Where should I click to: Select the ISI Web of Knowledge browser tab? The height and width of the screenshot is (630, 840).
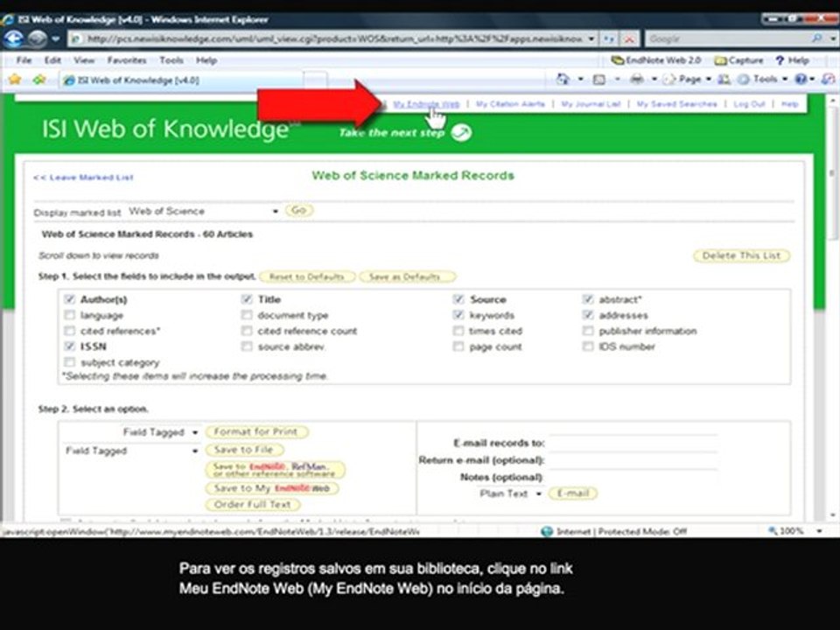pyautogui.click(x=182, y=80)
